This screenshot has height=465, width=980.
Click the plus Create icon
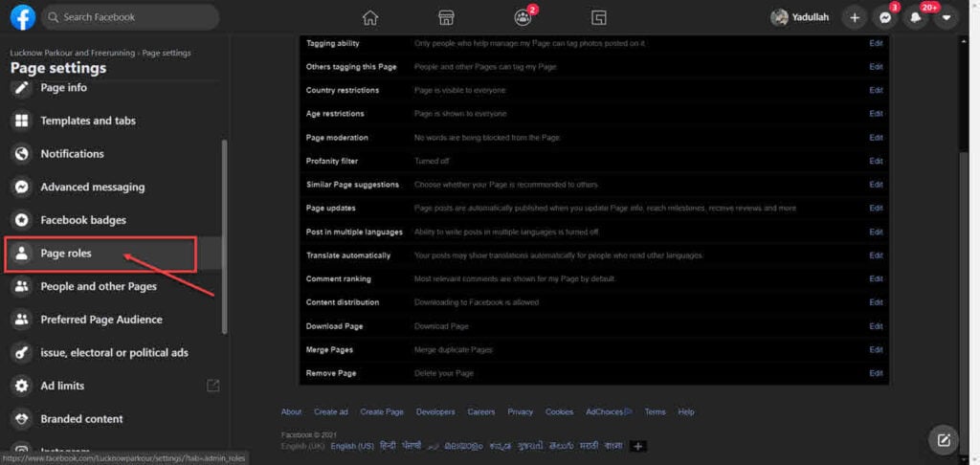(855, 18)
